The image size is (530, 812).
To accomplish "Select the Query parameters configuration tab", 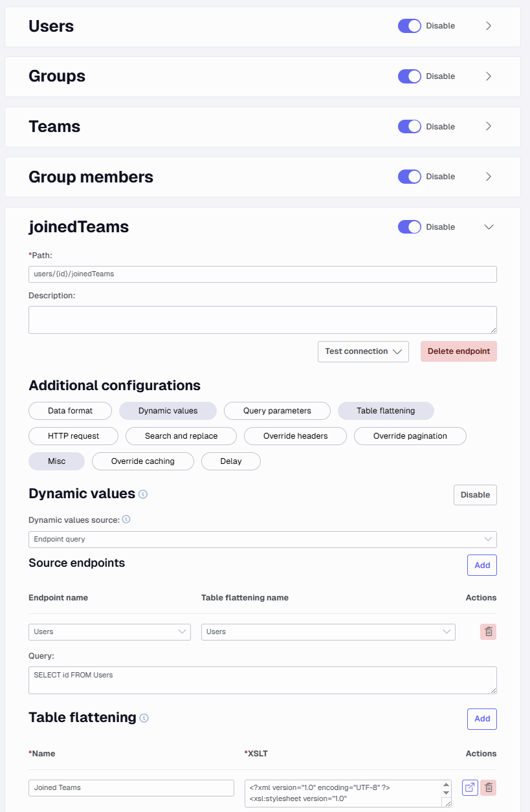I will pyautogui.click(x=277, y=411).
